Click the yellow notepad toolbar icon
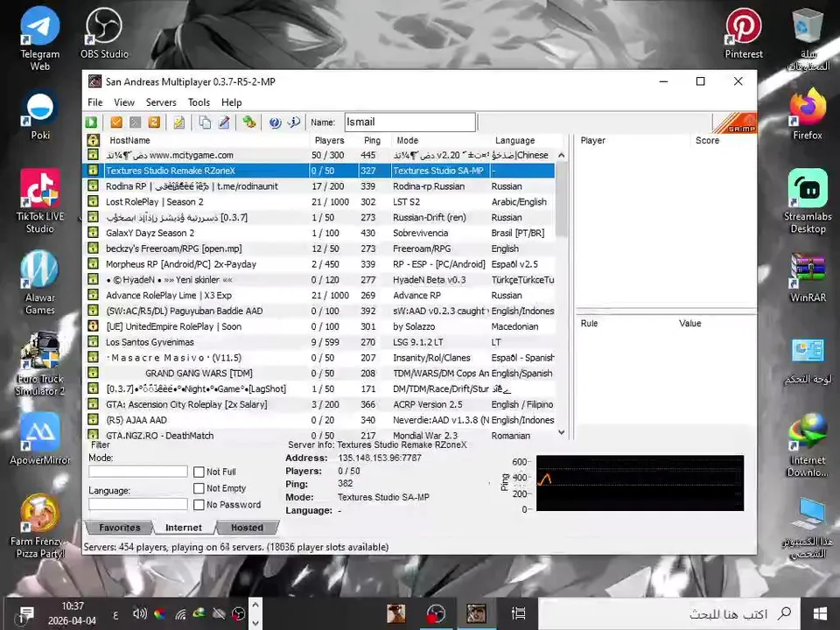This screenshot has height=630, width=840. pyautogui.click(x=178, y=122)
